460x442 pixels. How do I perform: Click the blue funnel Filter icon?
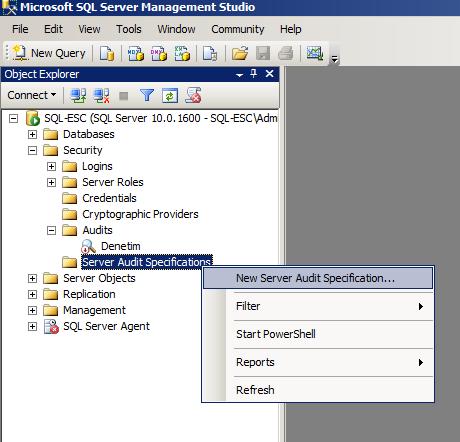(x=147, y=96)
